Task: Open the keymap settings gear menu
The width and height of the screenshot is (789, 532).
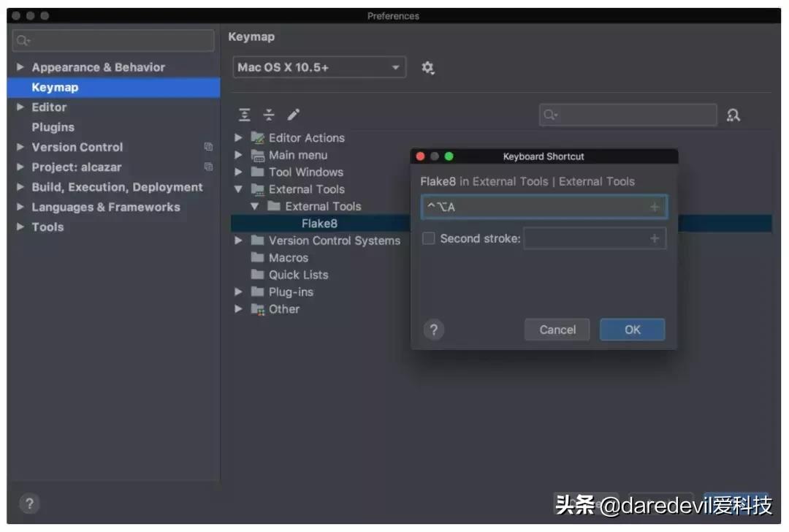Action: coord(428,67)
